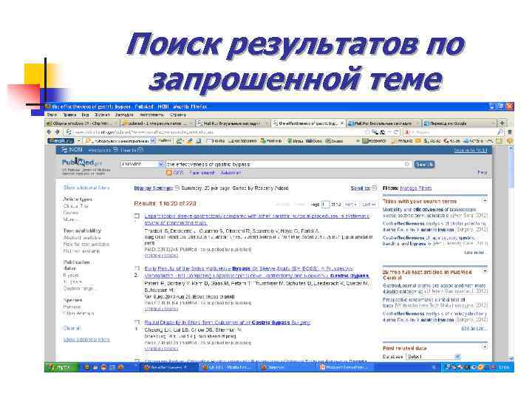
Task: Click the Show additional filters link
Action: coord(86,188)
